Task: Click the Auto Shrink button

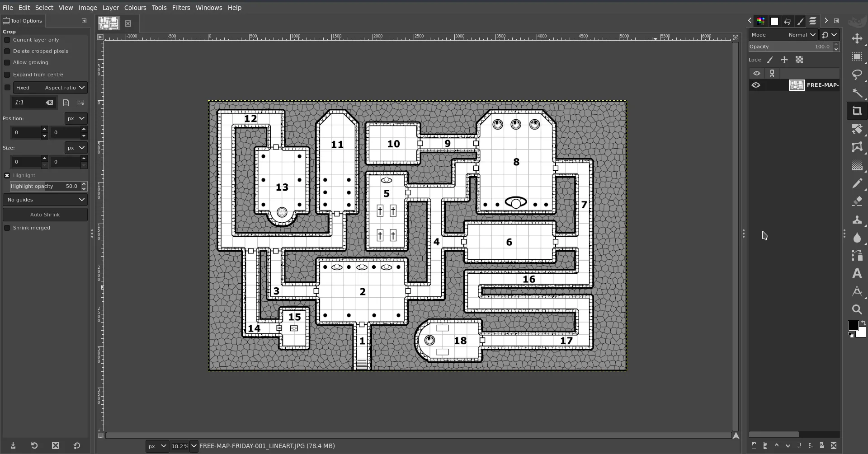Action: [45, 215]
